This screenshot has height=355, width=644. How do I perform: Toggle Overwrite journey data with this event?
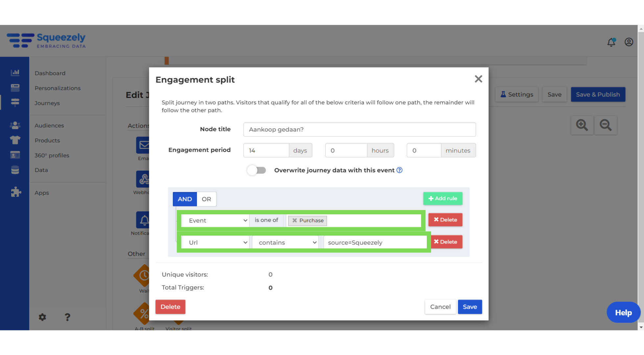[257, 170]
